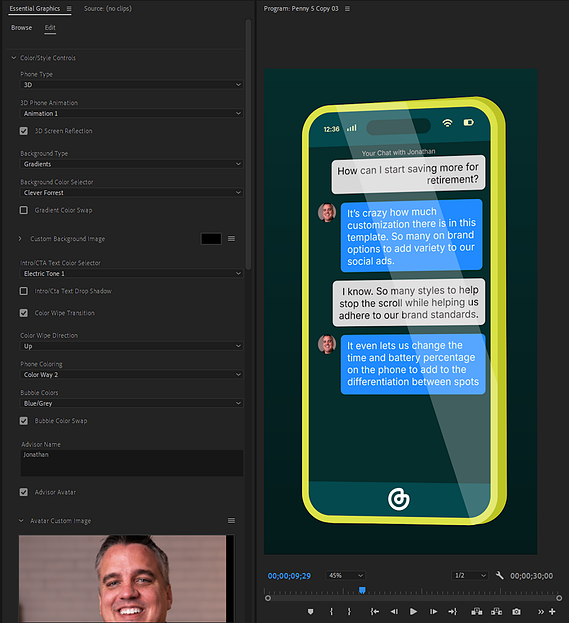569x623 pixels.
Task: Enable Gradient Color Swap checkbox
Action: point(24,210)
